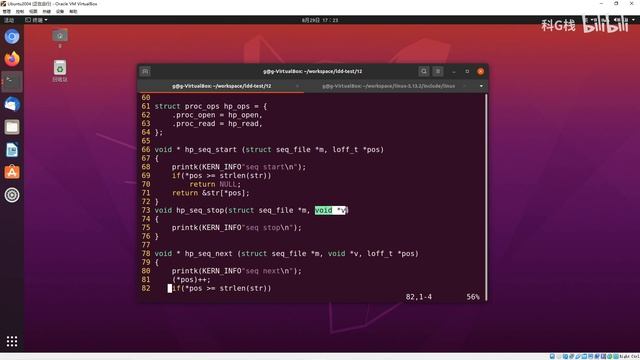The width and height of the screenshot is (640, 360).
Task: Open the terminal hamburger menu
Action: click(x=438, y=71)
